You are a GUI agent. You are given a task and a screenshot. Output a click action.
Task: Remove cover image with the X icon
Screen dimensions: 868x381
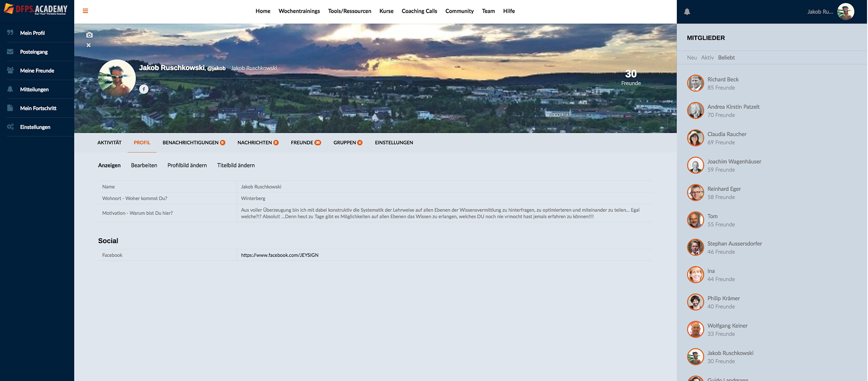click(x=89, y=45)
